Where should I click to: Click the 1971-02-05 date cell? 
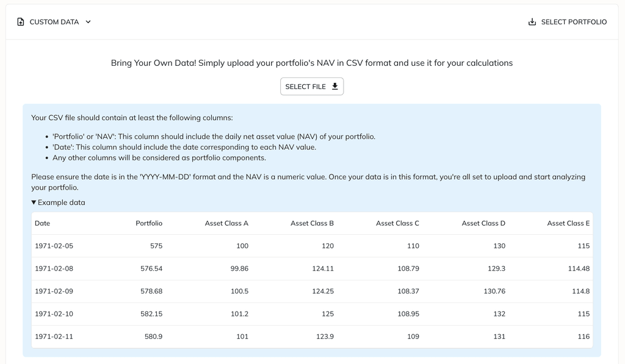pyautogui.click(x=54, y=246)
